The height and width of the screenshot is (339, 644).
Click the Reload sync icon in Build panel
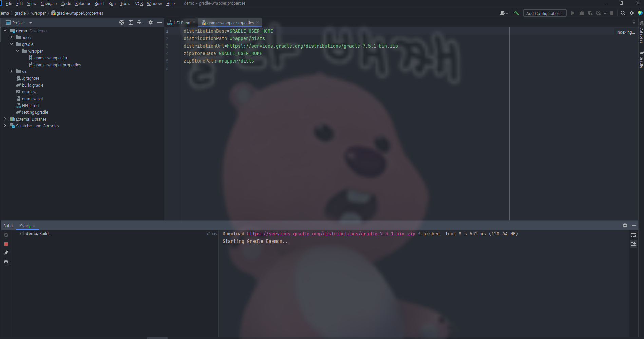click(6, 235)
